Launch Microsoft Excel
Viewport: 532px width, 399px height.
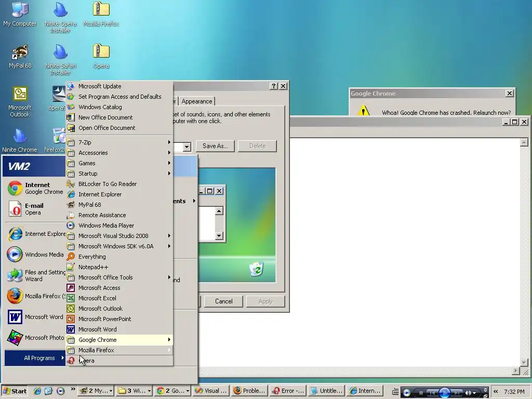[x=119, y=298]
